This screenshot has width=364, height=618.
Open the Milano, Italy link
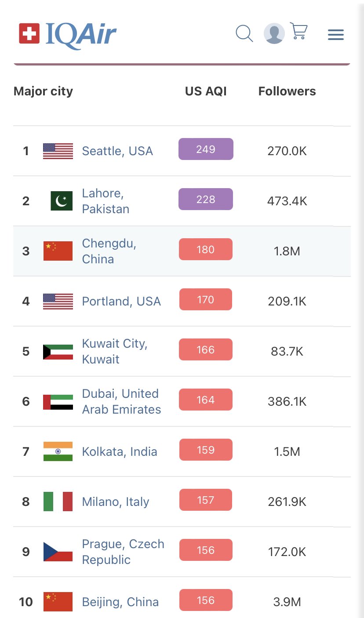tap(116, 502)
